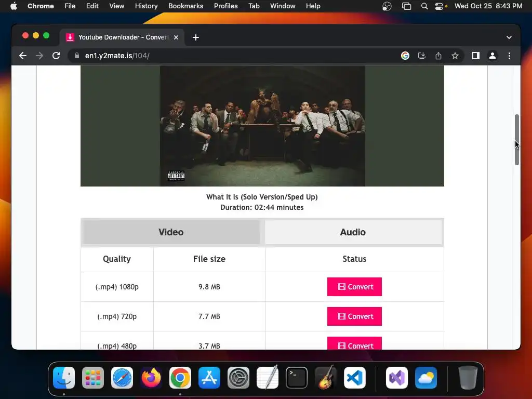Launch Firefox from the Dock

[x=151, y=378]
